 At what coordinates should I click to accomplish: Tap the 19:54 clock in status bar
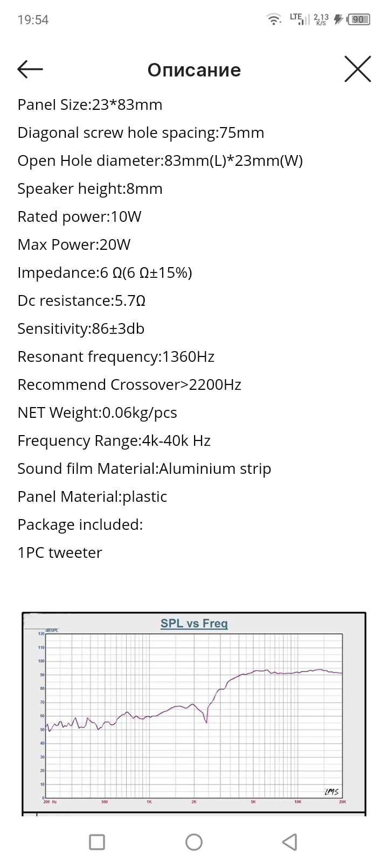coord(33,20)
